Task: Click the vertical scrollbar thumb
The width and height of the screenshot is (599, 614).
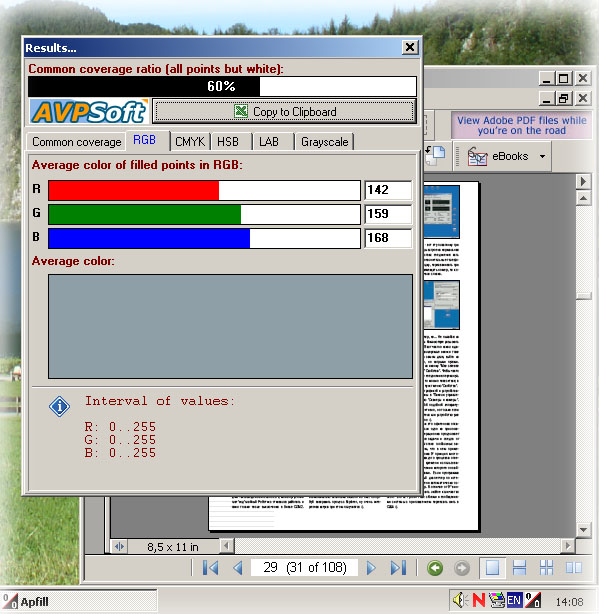Action: coord(584,296)
